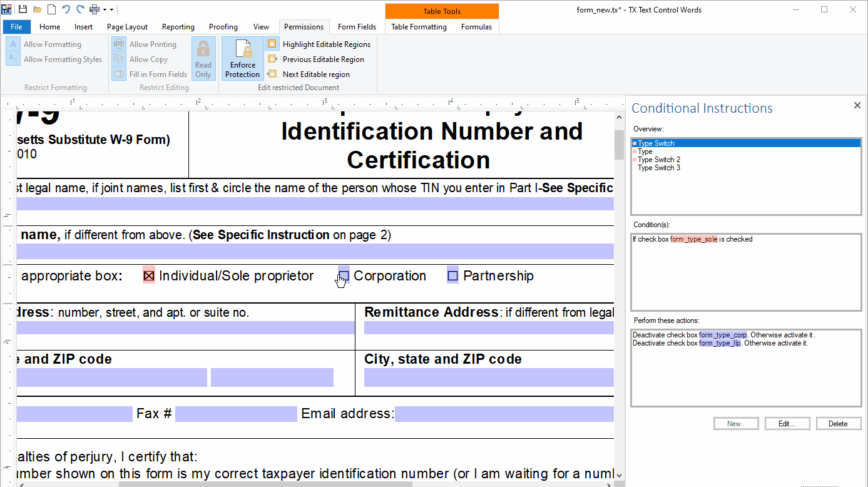Switch to the Form Fields tab
The image size is (868, 487).
[x=357, y=27]
